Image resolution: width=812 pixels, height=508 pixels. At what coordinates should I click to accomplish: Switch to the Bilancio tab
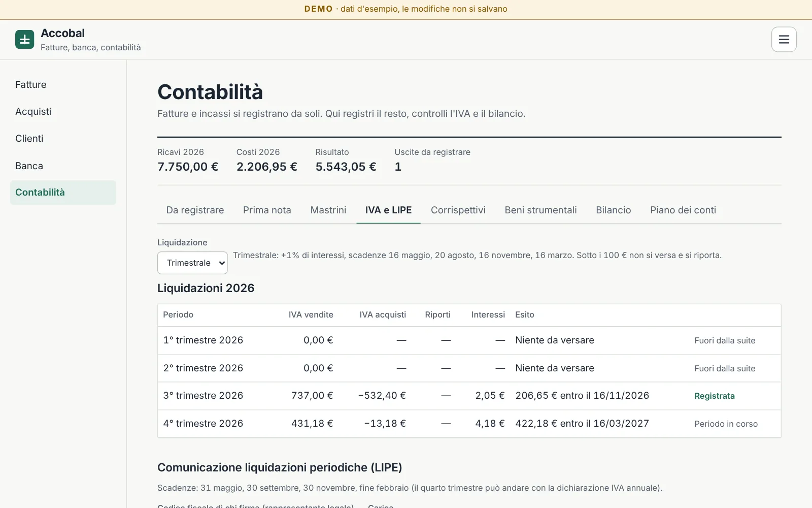tap(614, 210)
